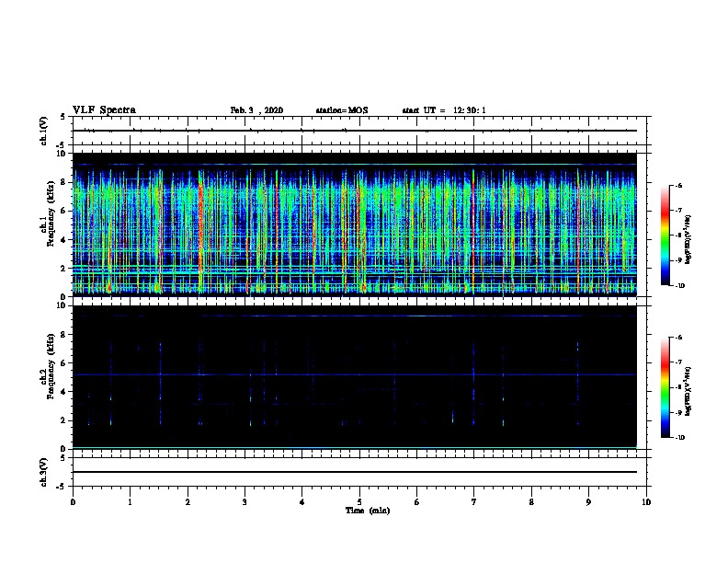Click the 'Time (min)' axis label
This screenshot has height=563, width=728.
(368, 511)
